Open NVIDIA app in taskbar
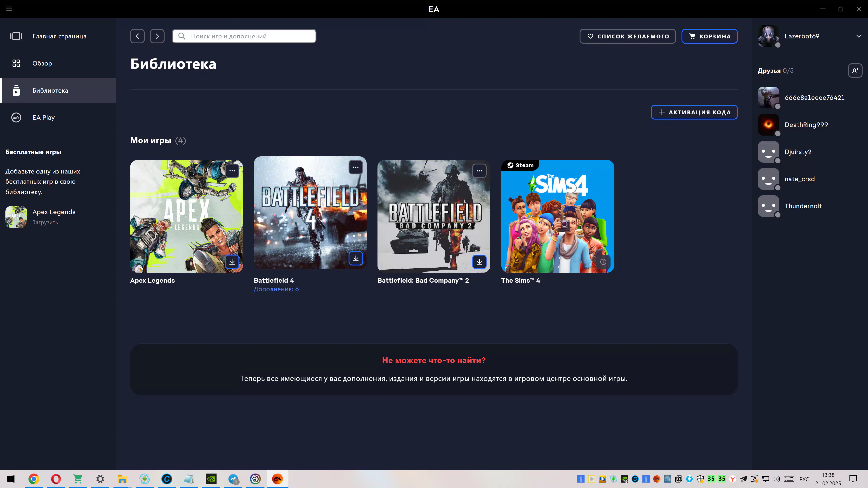The width and height of the screenshot is (868, 488). point(211,479)
